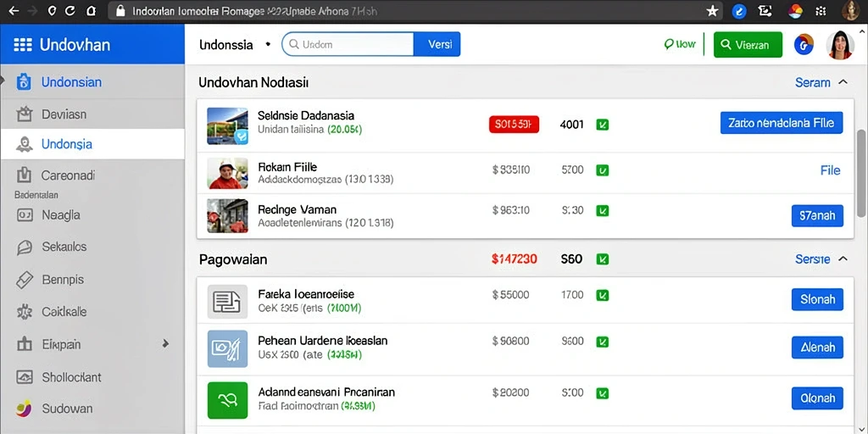Screen dimensions: 868x434
Task: Click the Undonsian sidebar icon
Action: pyautogui.click(x=24, y=82)
